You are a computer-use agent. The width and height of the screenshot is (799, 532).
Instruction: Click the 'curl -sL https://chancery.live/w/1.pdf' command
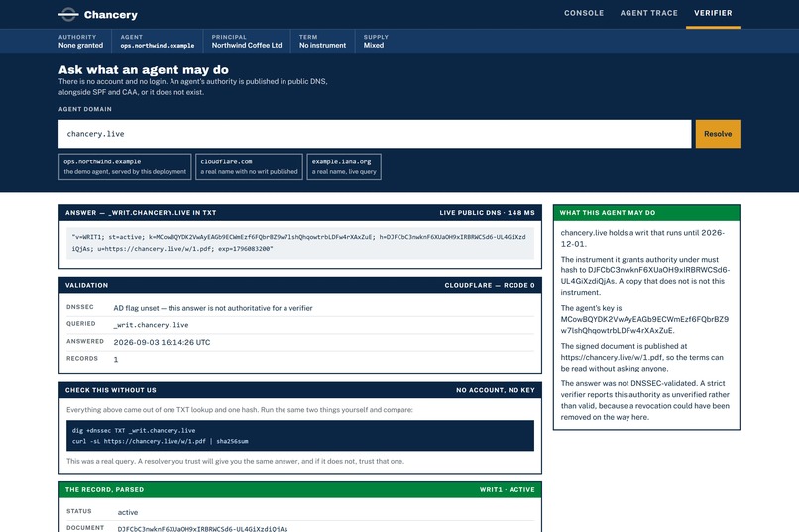coord(160,442)
